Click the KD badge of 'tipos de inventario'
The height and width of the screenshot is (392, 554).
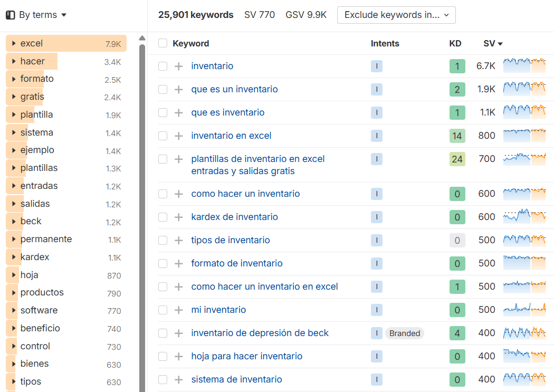[x=457, y=241]
